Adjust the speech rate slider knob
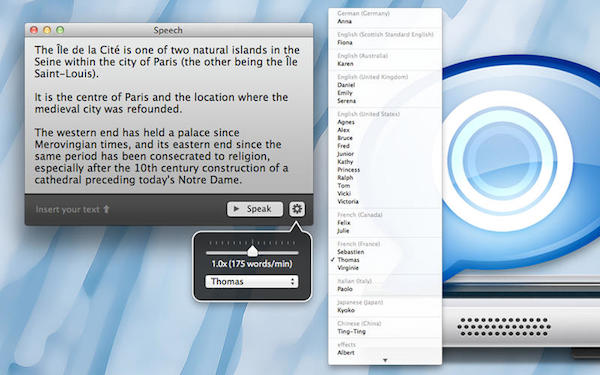This screenshot has width=600, height=375. tap(252, 251)
